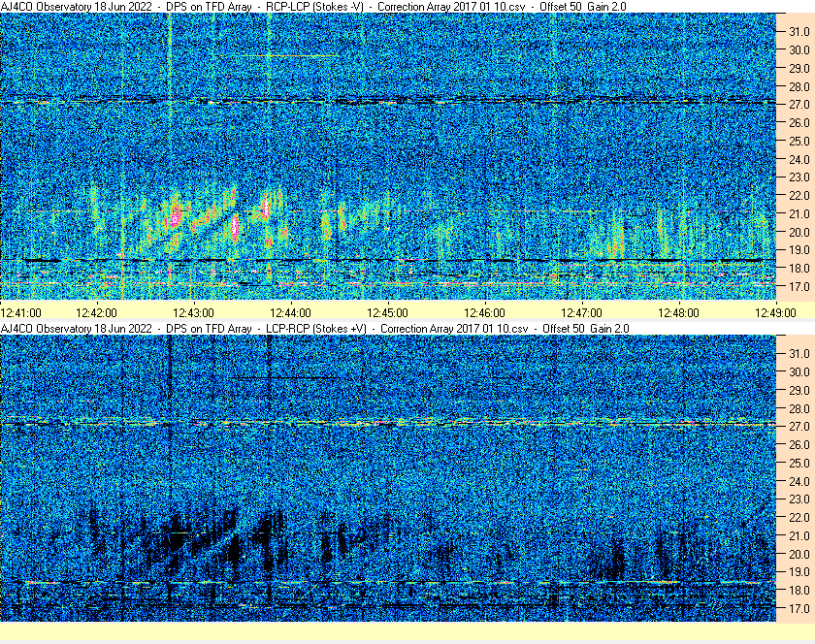815x644 pixels.
Task: Pick the 22.0 frequency label in LCP-RCP panel
Action: pyautogui.click(x=799, y=517)
